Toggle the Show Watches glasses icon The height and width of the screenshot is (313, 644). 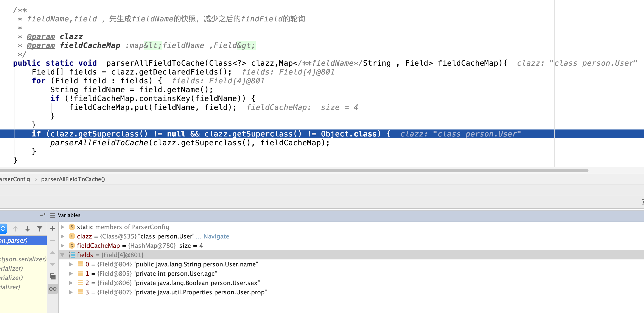click(52, 289)
